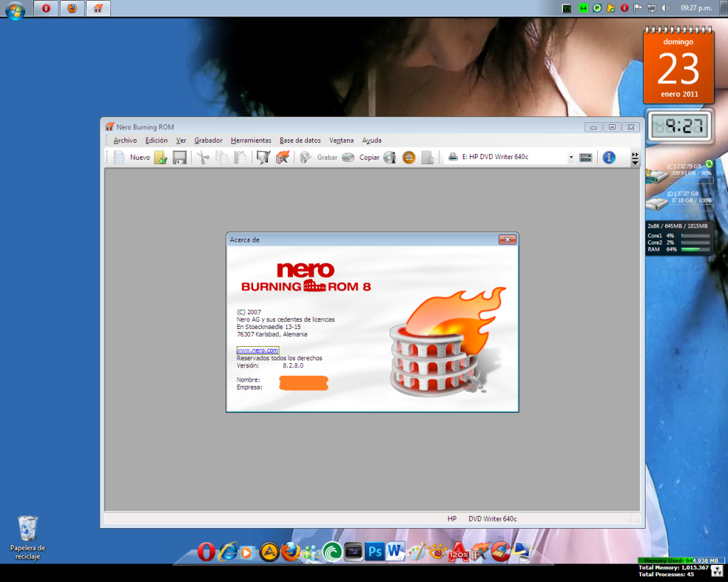Click the scissors cut icon
This screenshot has height=582, width=728.
click(203, 157)
